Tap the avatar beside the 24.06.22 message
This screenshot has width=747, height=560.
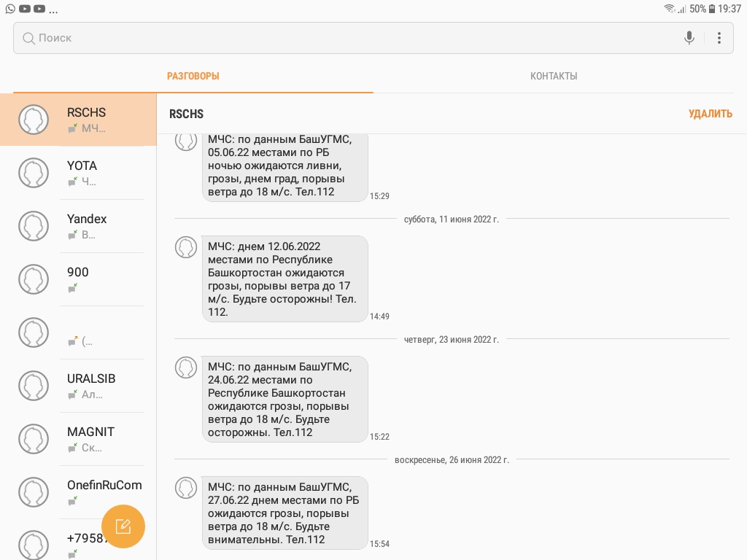point(186,367)
